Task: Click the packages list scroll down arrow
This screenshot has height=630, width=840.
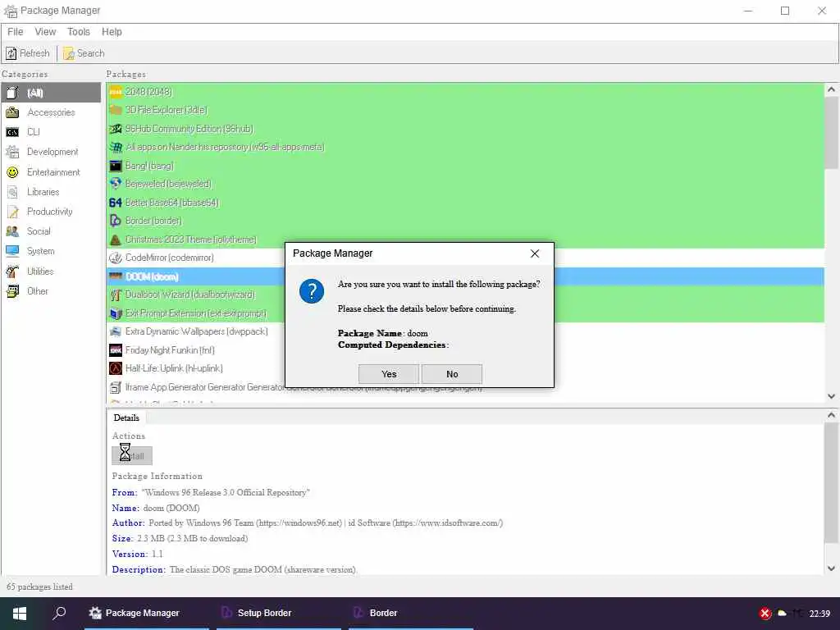Action: [832, 396]
